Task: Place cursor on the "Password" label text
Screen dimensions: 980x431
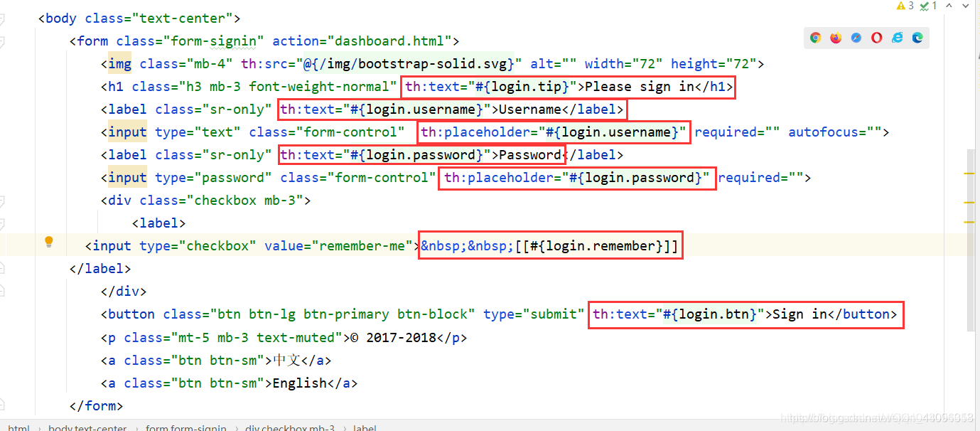Action: 530,155
